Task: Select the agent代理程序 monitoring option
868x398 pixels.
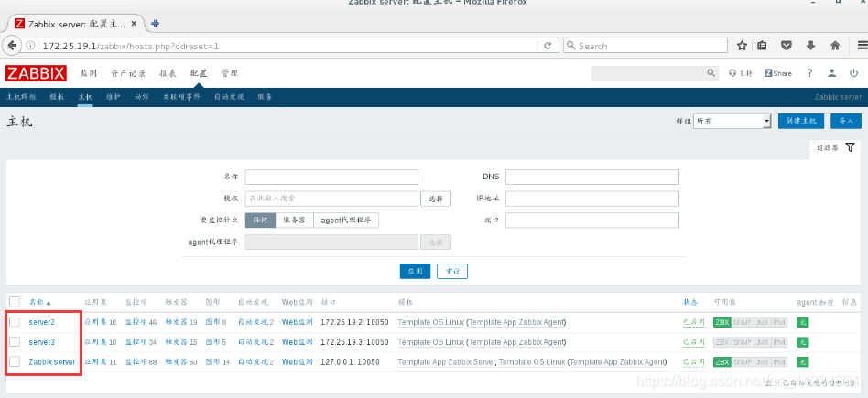Action: coord(346,220)
